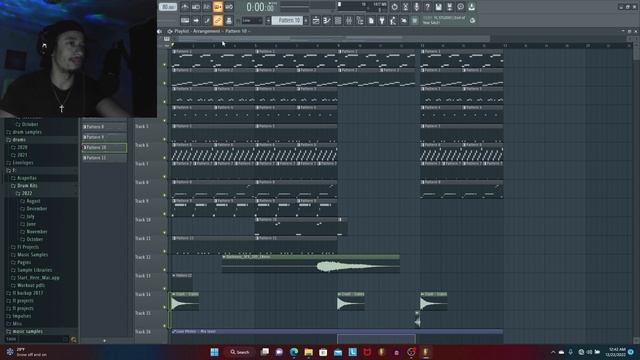Image resolution: width=640 pixels, height=360 pixels.
Task: Click the render export icon next to save
Action: pos(449,7)
